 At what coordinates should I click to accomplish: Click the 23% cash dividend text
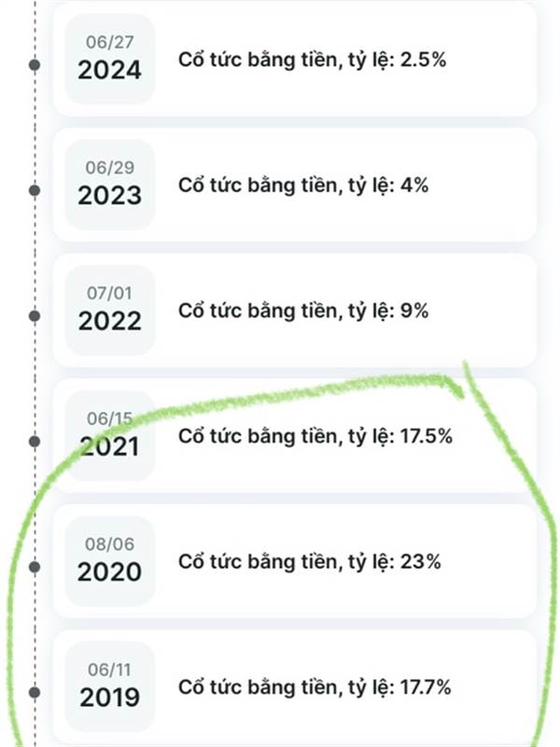click(x=308, y=561)
